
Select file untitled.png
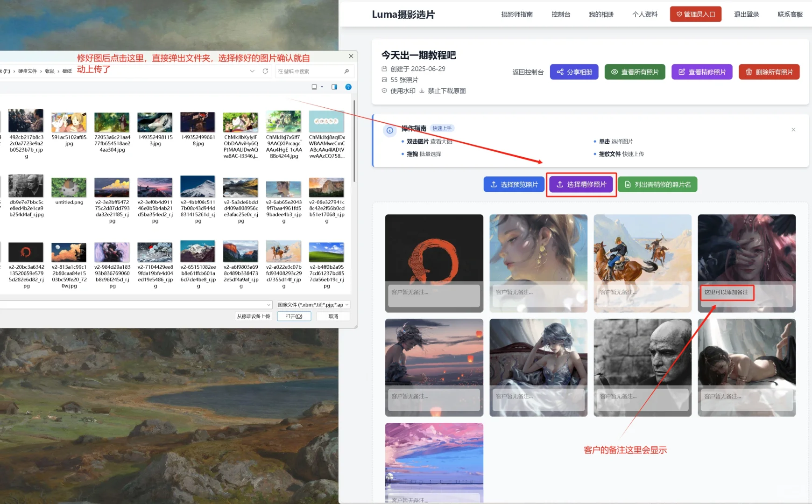69,190
